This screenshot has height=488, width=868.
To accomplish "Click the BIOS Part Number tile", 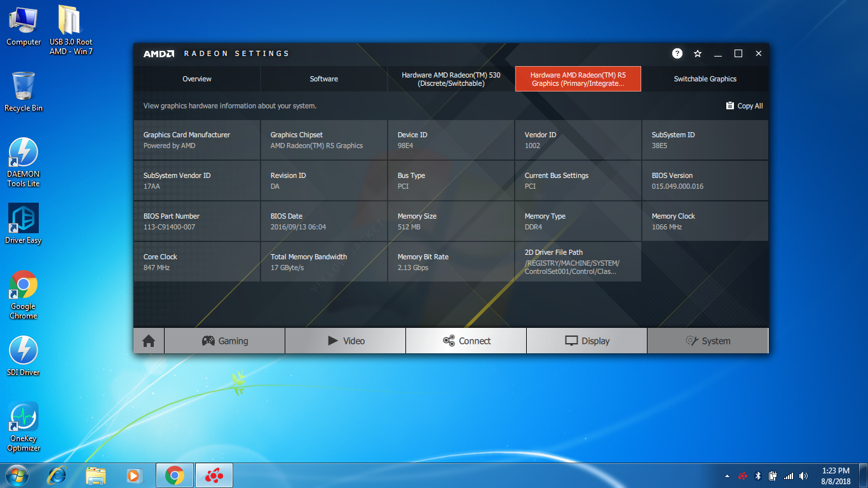I will (x=197, y=221).
